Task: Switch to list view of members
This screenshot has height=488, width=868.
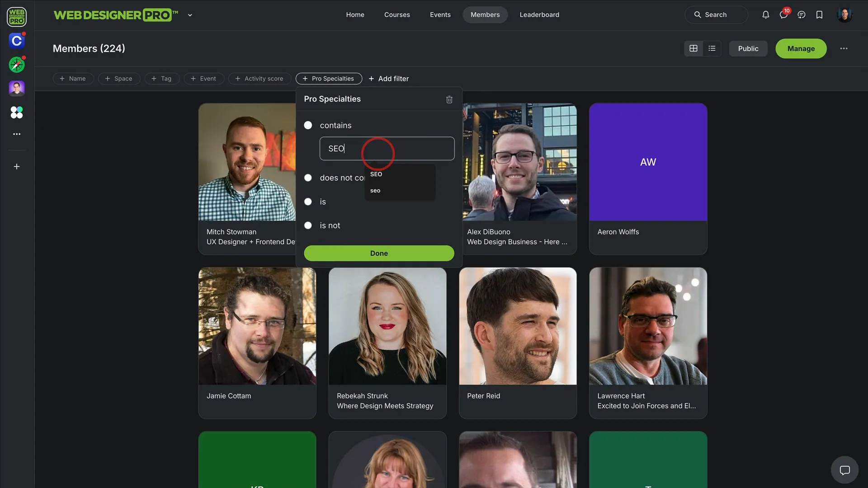Action: tap(712, 48)
